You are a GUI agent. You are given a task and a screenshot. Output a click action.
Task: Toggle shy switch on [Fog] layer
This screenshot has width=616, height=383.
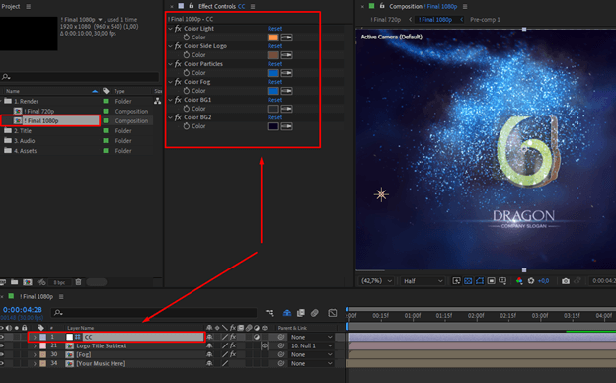tap(209, 354)
